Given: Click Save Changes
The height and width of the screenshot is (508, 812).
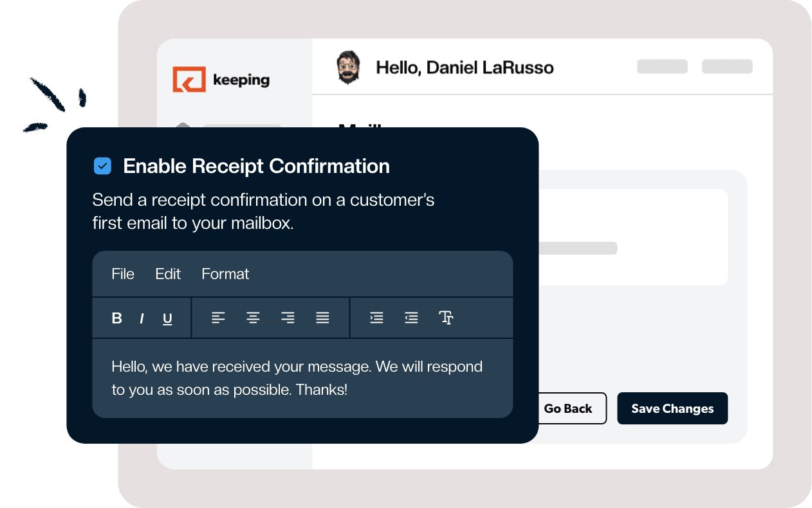Looking at the screenshot, I should click(672, 408).
